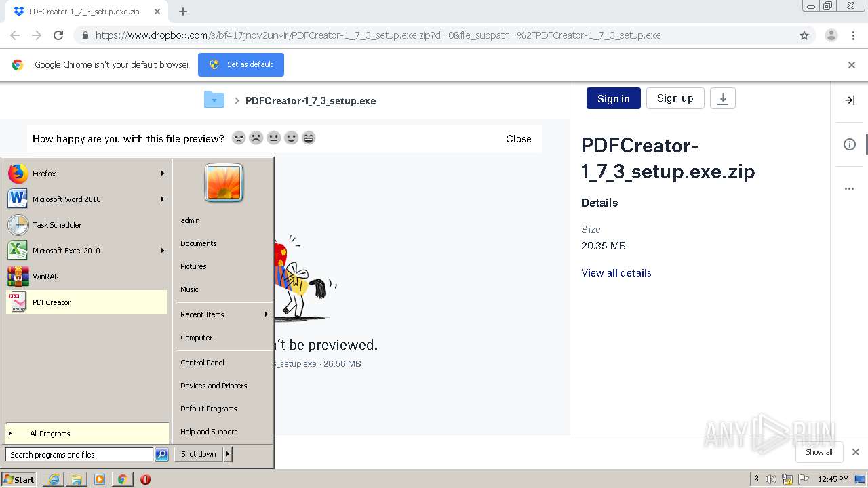Expand the Microsoft Word 2010 submenu arrow
The width and height of the screenshot is (868, 488).
(x=163, y=199)
